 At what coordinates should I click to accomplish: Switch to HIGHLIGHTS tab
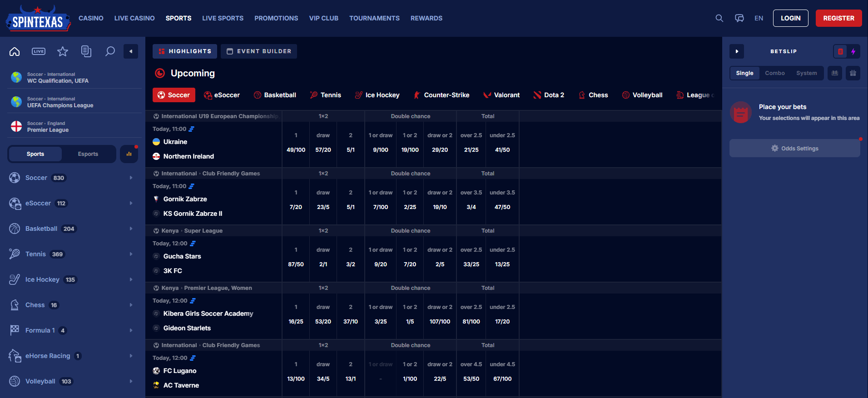[185, 51]
